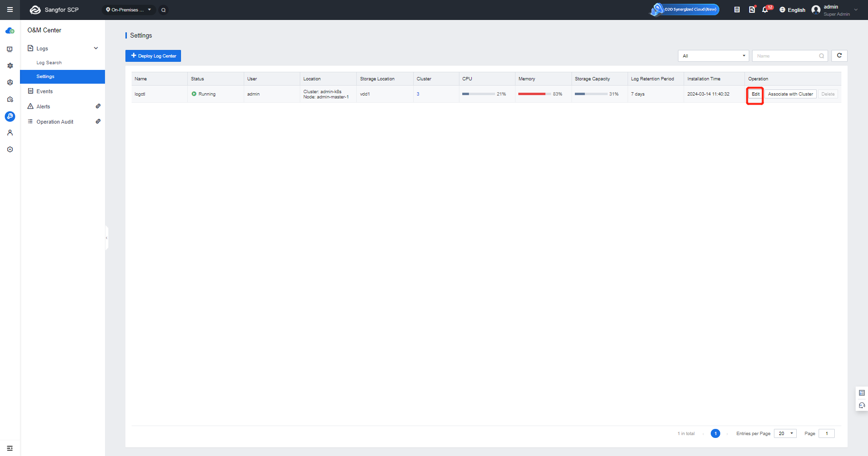Click the bottom-left collapse menu icon
This screenshot has width=868, height=456.
tap(10, 448)
